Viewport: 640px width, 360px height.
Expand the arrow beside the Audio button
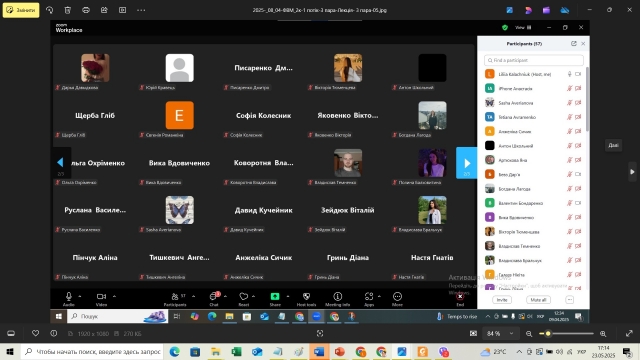coord(80,296)
